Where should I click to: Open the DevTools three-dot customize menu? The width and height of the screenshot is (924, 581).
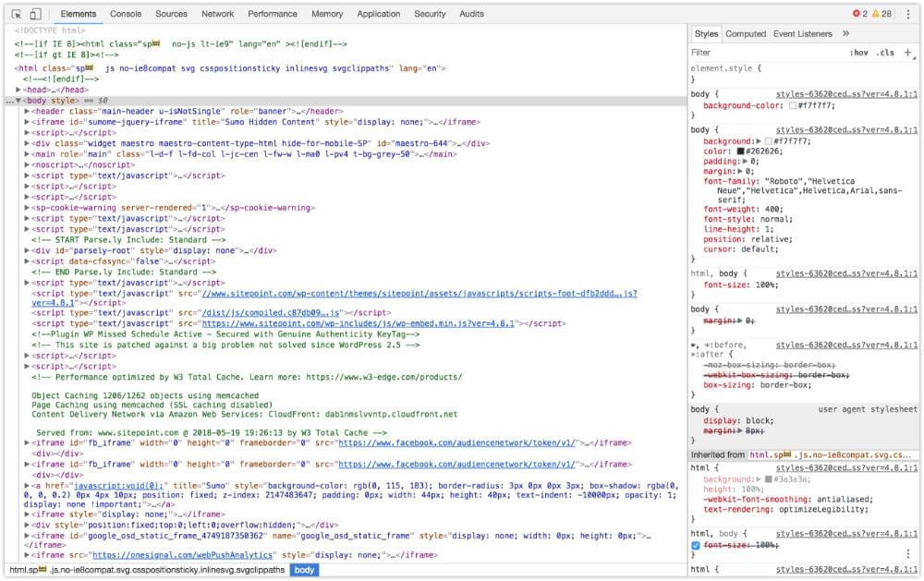click(x=906, y=14)
